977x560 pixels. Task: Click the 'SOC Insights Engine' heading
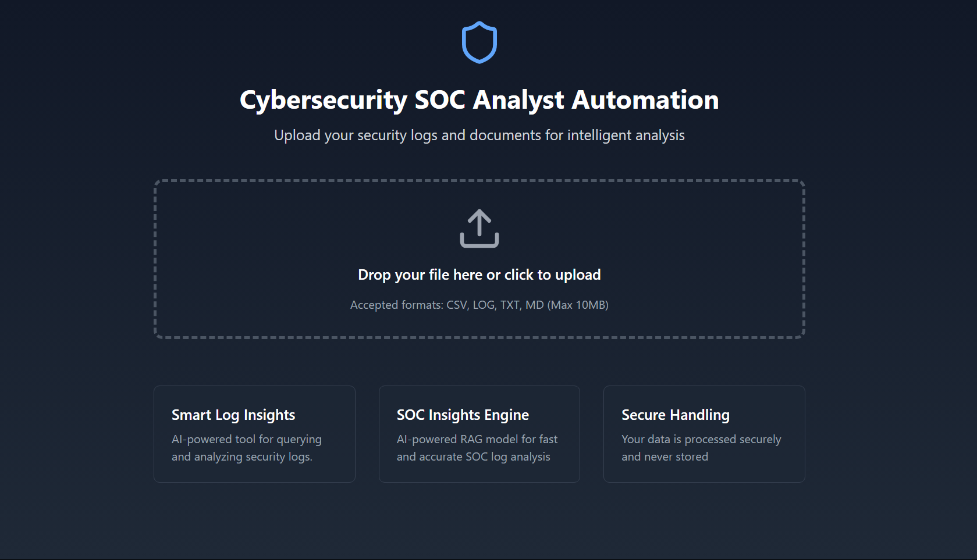coord(463,415)
